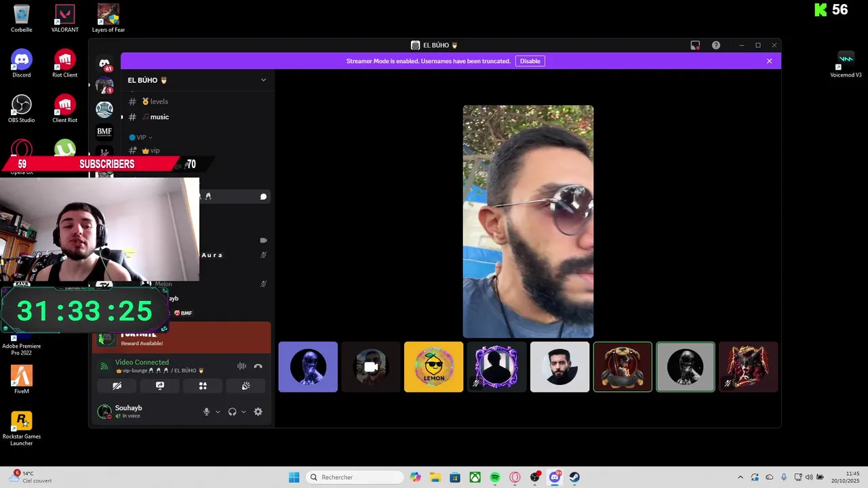Open Steam from the taskbar
Screen dimensions: 868x488
tap(574, 477)
